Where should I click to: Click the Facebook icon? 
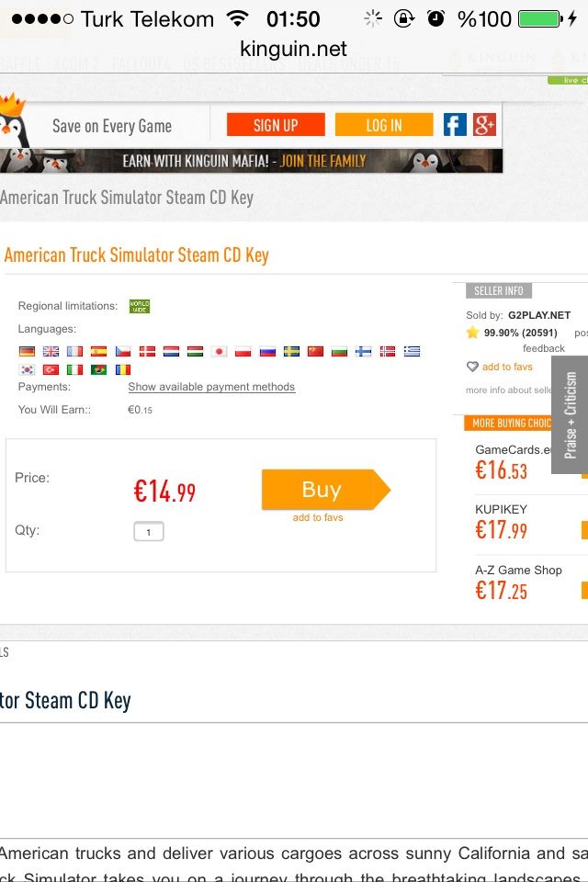coord(455,125)
